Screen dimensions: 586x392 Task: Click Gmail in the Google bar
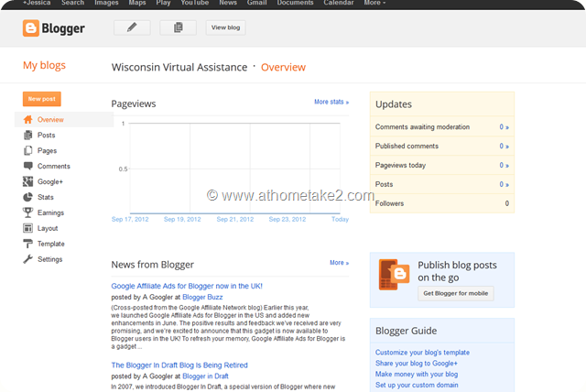coord(256,3)
